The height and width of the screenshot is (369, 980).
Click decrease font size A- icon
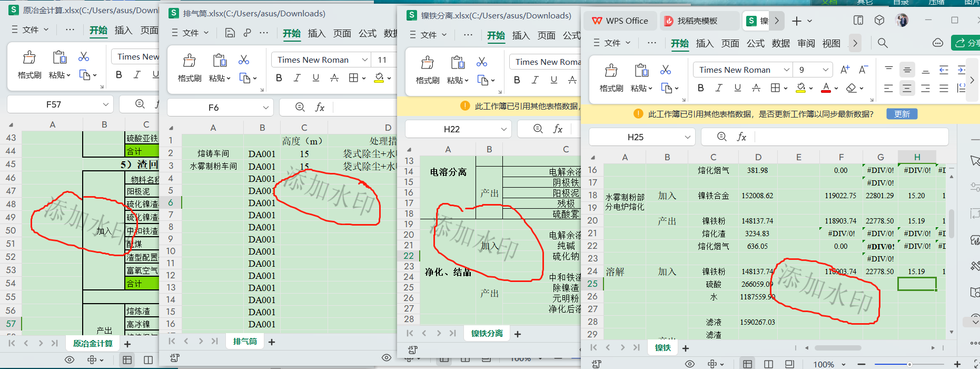pos(863,70)
